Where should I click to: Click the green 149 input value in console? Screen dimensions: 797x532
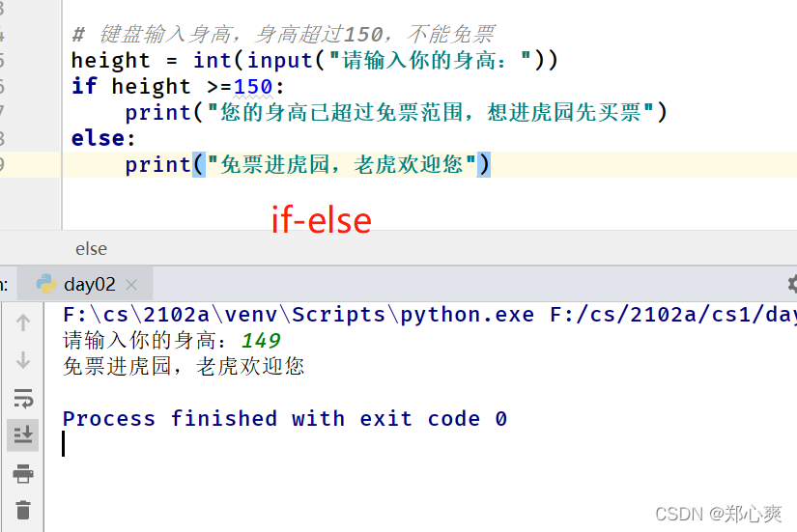261,341
